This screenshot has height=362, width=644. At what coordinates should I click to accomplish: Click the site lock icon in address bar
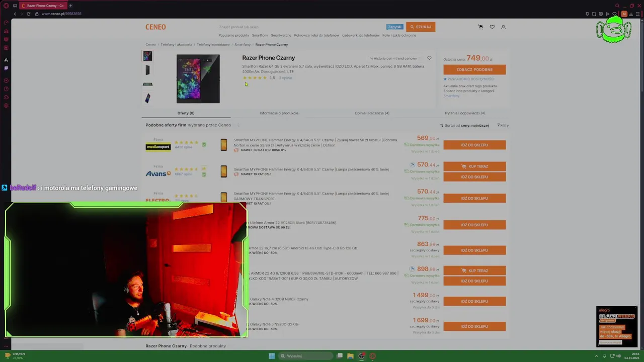click(36, 14)
